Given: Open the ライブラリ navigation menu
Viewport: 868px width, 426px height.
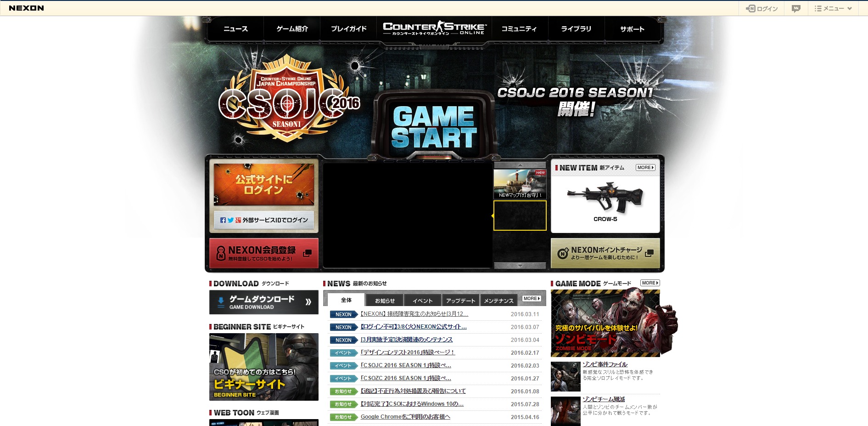Looking at the screenshot, I should point(576,29).
